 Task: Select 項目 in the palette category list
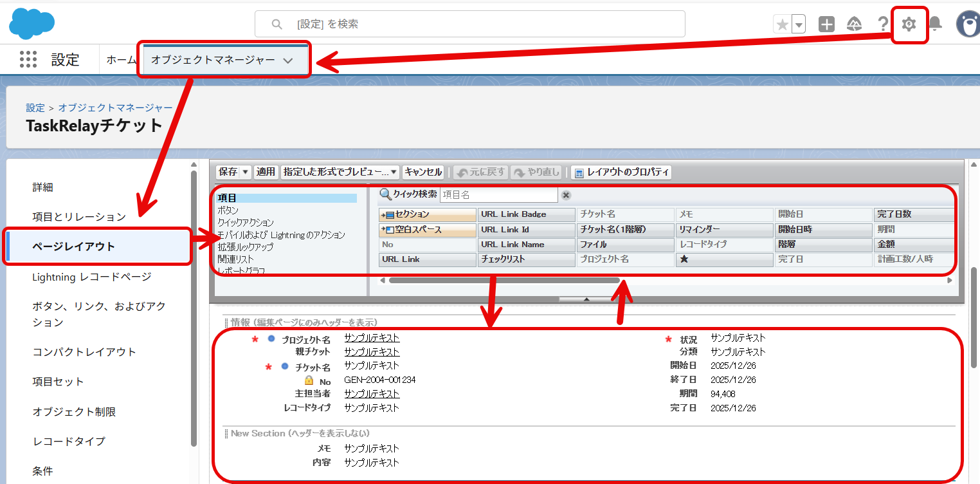pos(287,198)
